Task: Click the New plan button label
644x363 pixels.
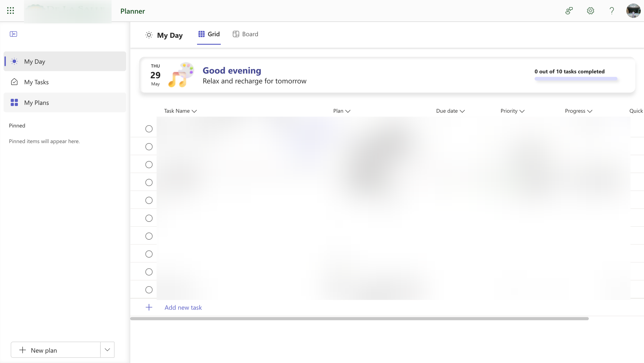Action: coord(44,350)
